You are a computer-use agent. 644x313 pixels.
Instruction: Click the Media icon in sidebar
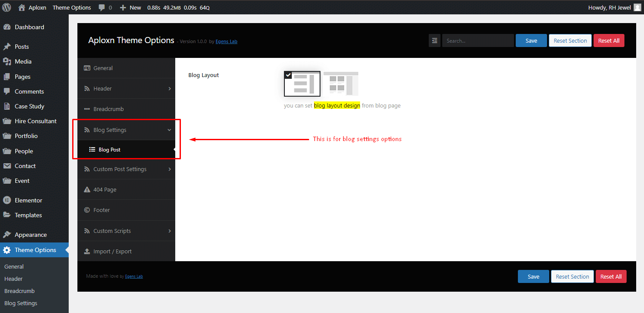pyautogui.click(x=7, y=61)
